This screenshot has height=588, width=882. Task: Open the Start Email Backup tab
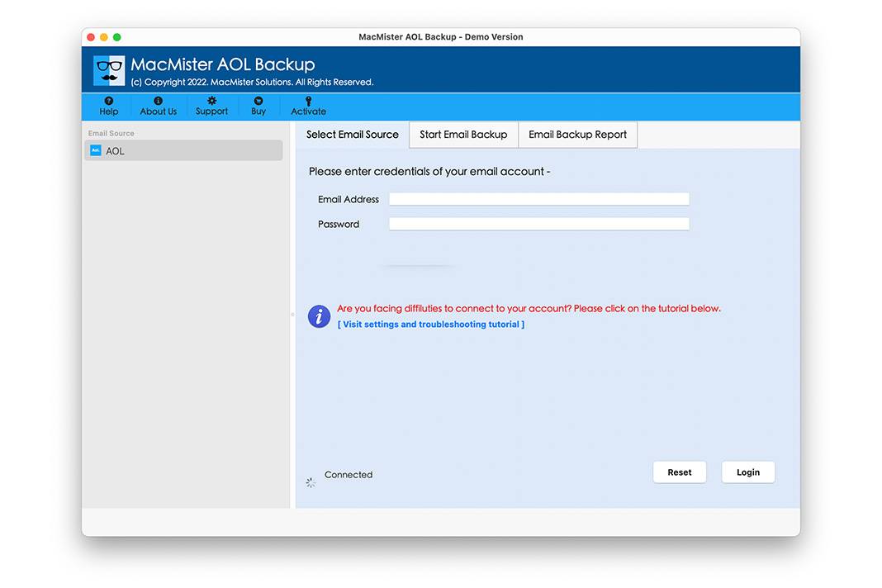point(463,135)
